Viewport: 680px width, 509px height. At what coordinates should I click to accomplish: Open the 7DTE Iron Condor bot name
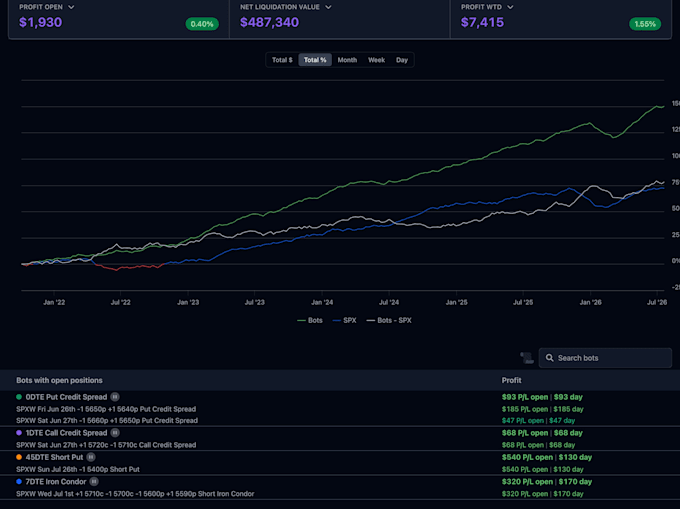(56, 481)
